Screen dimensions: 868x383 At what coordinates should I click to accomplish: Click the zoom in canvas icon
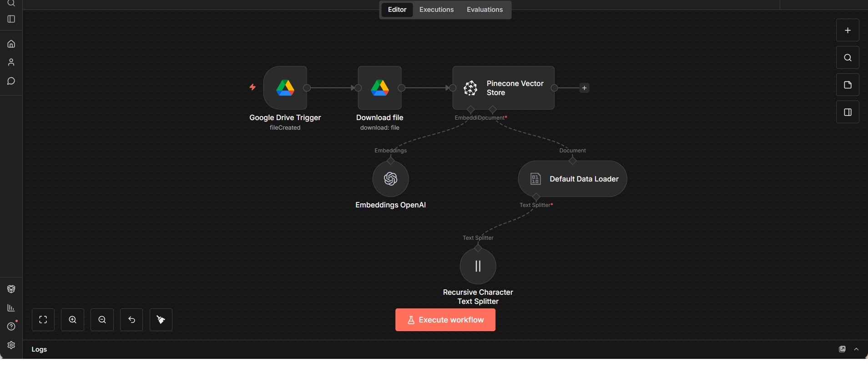pyautogui.click(x=73, y=320)
